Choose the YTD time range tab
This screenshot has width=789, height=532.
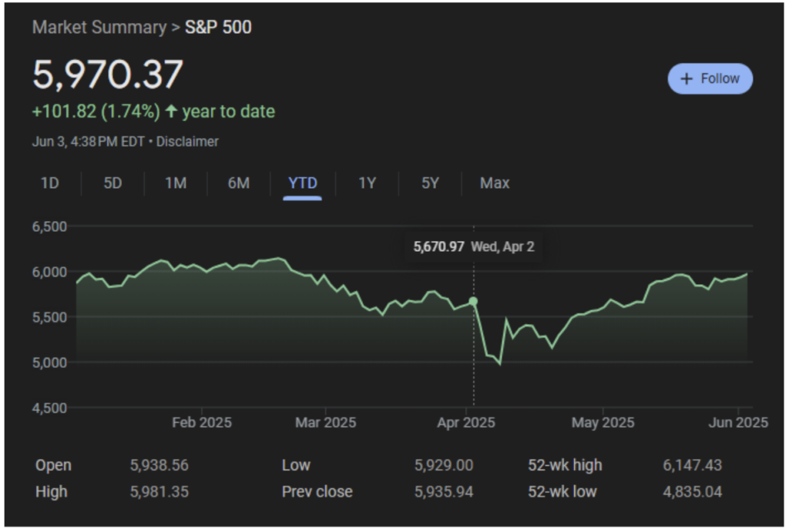(x=302, y=183)
